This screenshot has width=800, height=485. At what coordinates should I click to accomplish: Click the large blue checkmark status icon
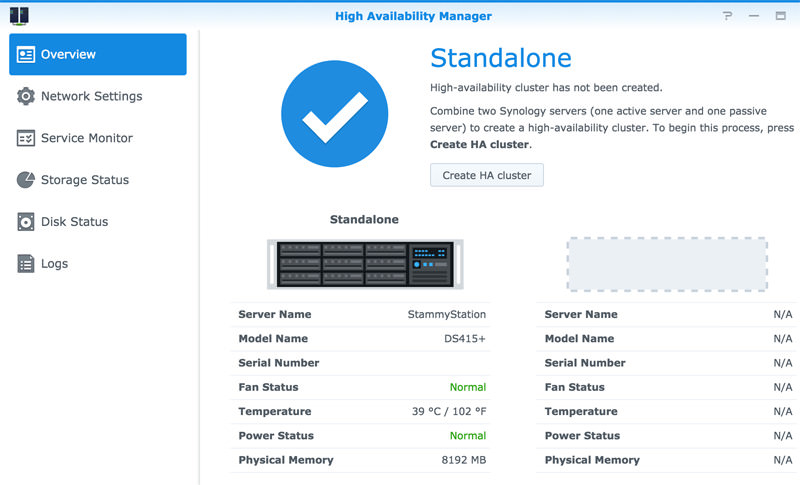(335, 114)
